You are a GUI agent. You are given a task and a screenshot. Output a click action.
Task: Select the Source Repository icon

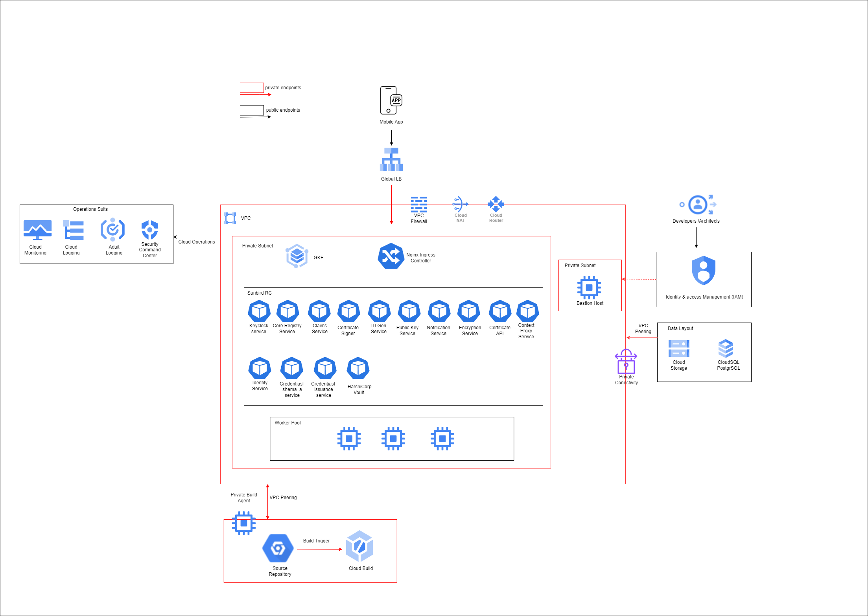pyautogui.click(x=278, y=548)
